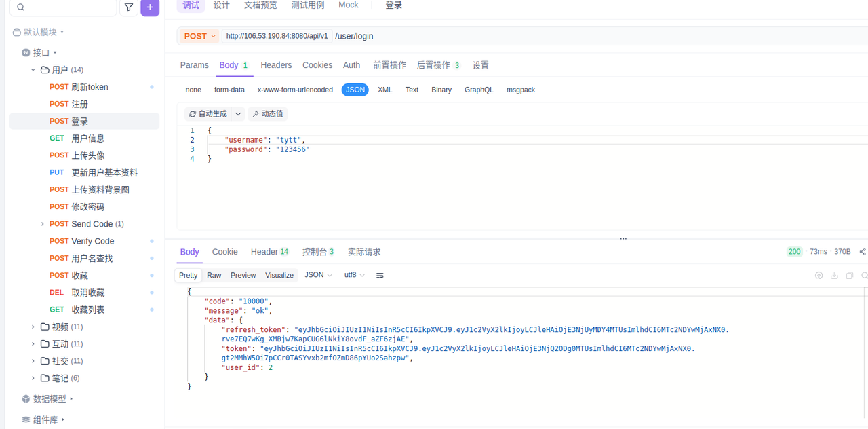Open the 控制台 console tab
Image resolution: width=868 pixels, height=429 pixels.
coord(318,252)
